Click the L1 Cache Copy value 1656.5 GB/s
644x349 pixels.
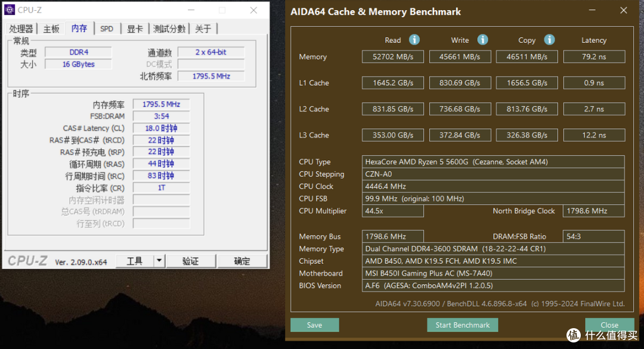click(527, 83)
